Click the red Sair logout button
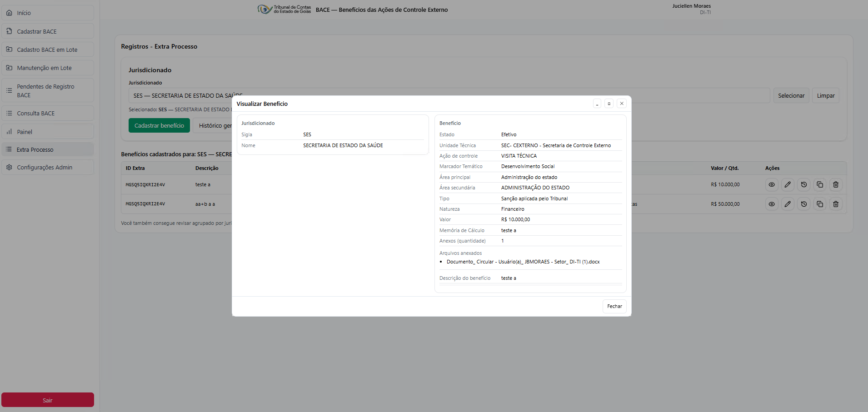Viewport: 868px width, 412px height. 48,400
